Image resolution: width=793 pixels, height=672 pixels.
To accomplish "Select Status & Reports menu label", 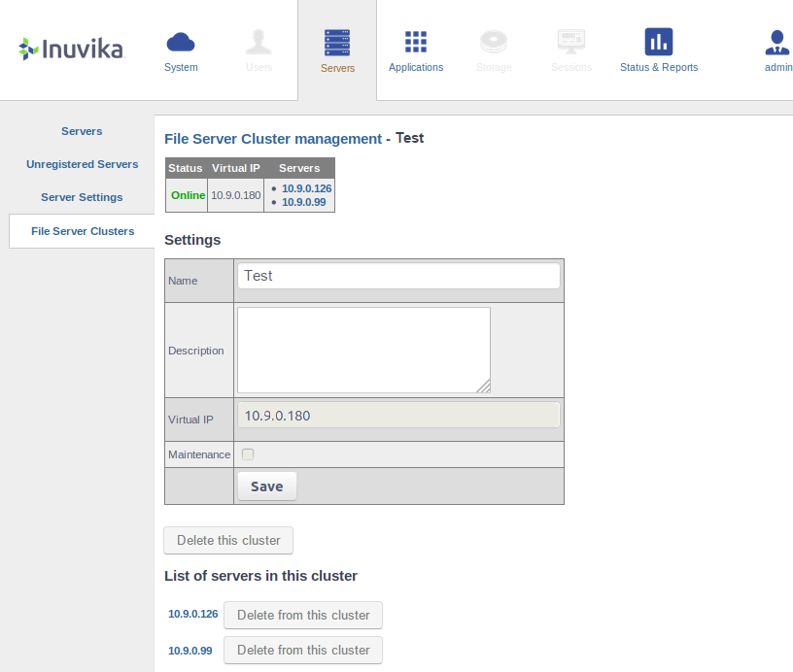I will point(659,67).
